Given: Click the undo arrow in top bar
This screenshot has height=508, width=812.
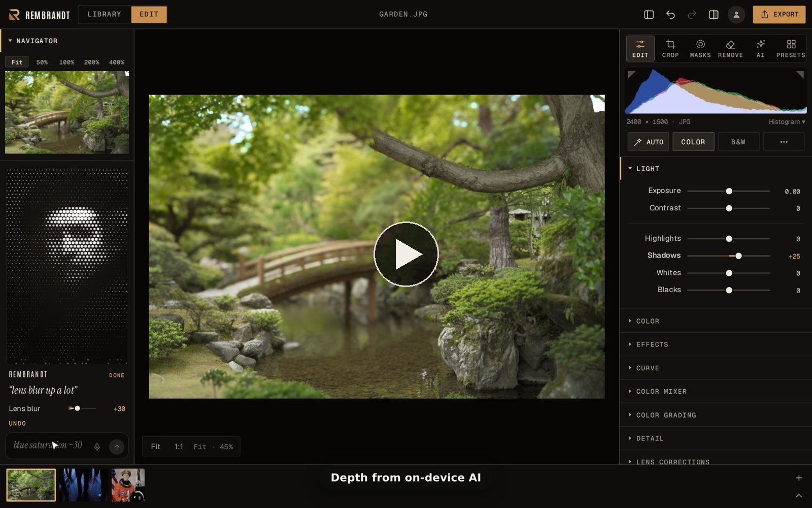Looking at the screenshot, I should 670,15.
